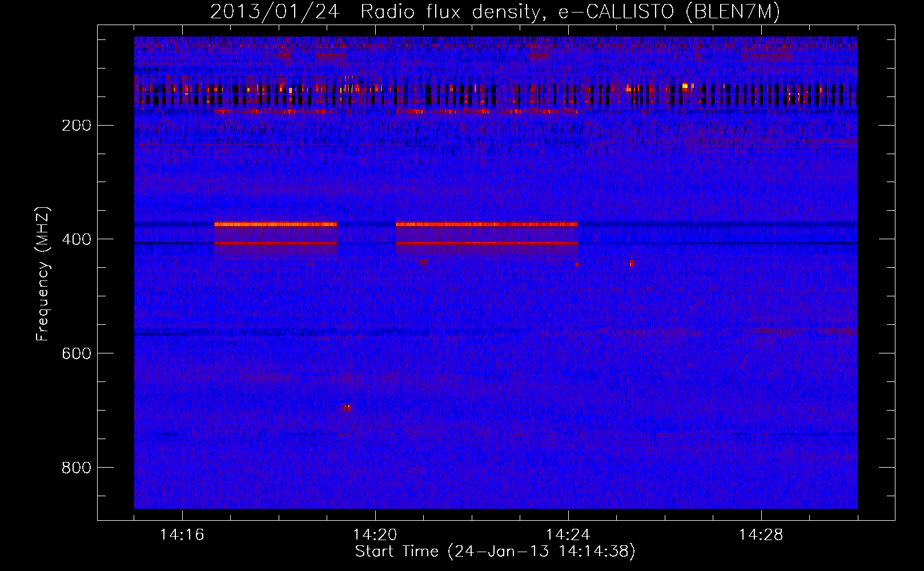This screenshot has width=924, height=571.
Task: Click the "Start Time (24-Jan-13 14:14:38)" axis label
Action: point(495,552)
